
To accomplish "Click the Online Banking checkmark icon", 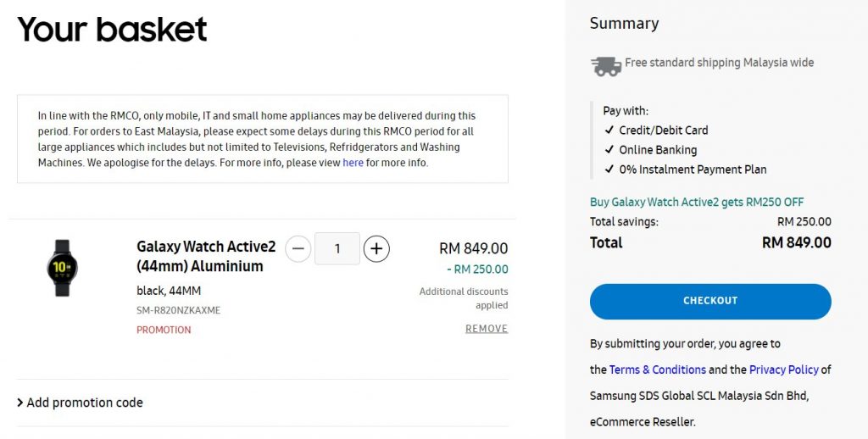I will 609,150.
